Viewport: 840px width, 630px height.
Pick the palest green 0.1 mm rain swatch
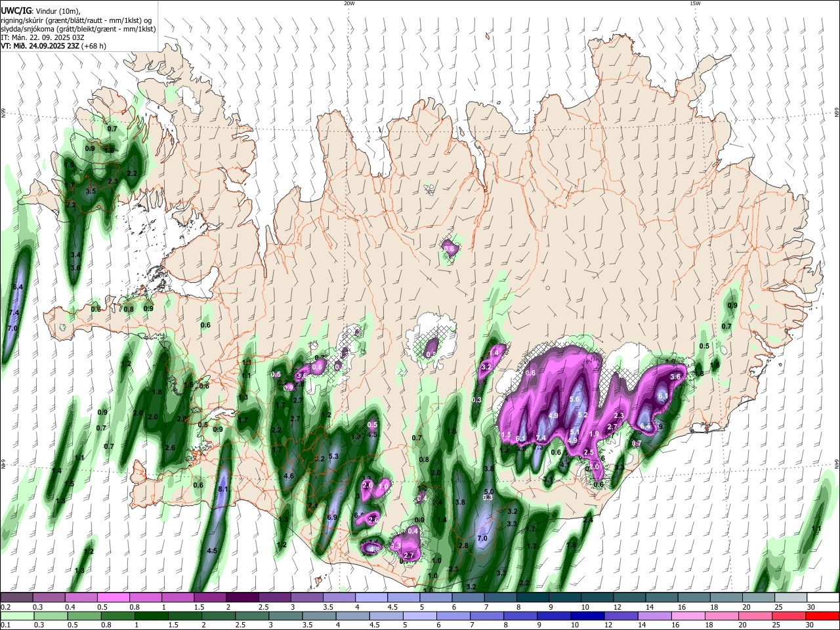pyautogui.click(x=16, y=616)
